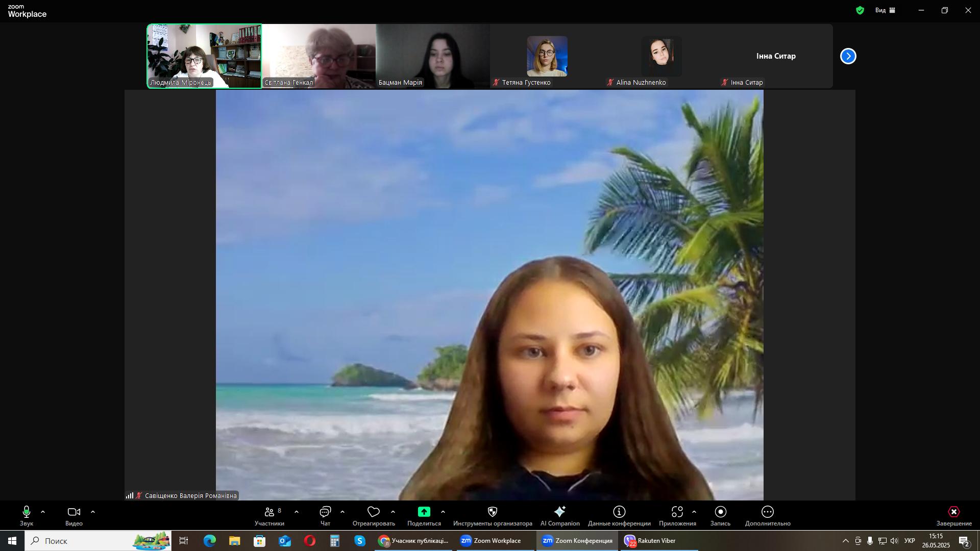
Task: Expand audio options arrow next to Звук
Action: click(43, 512)
